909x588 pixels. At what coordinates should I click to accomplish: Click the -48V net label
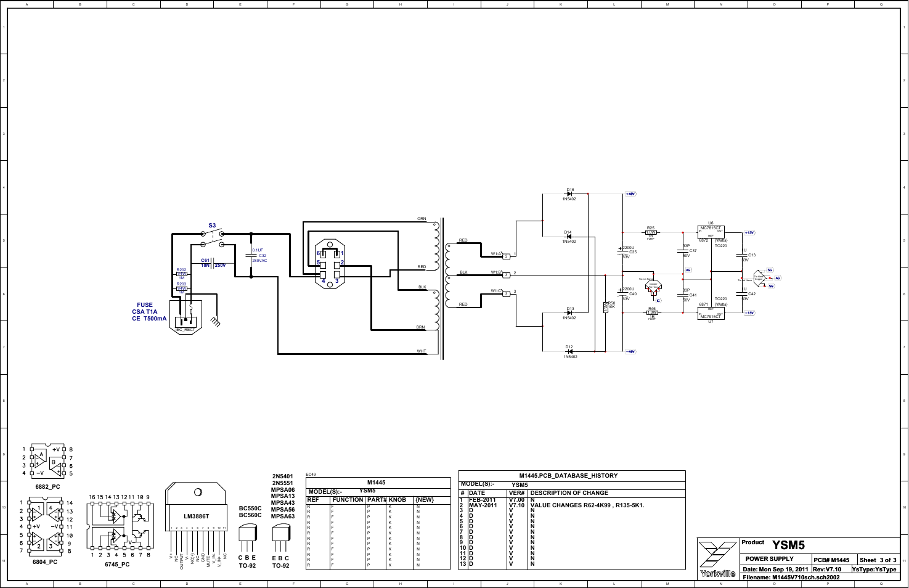point(630,351)
